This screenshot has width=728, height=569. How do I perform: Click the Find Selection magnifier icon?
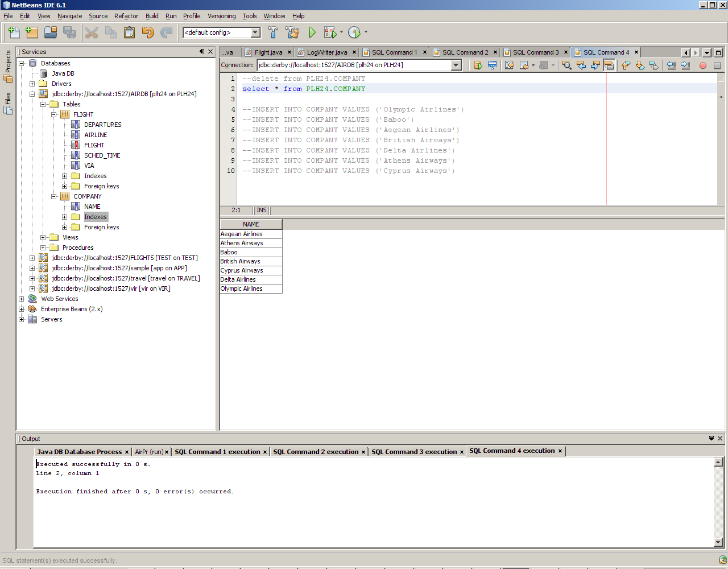(x=567, y=65)
